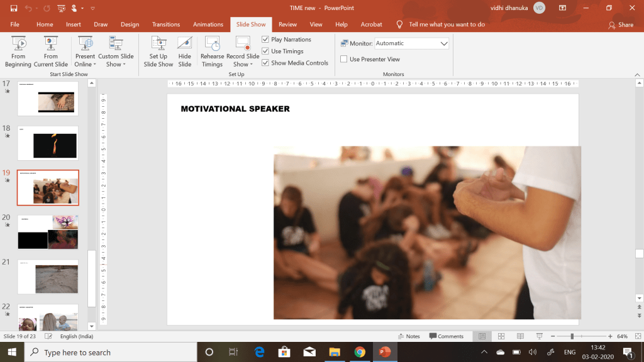Viewport: 644px width, 362px height.
Task: Open the Animations ribbon tab
Action: coord(208,25)
